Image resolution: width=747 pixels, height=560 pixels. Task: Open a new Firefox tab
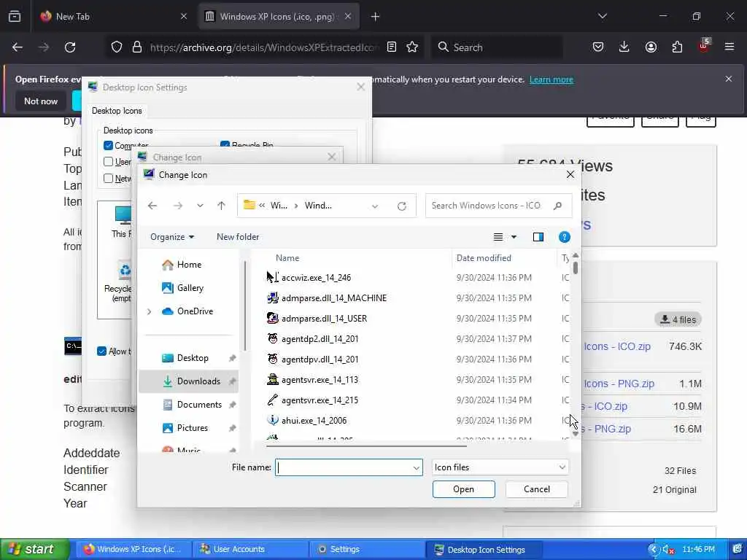pyautogui.click(x=376, y=17)
